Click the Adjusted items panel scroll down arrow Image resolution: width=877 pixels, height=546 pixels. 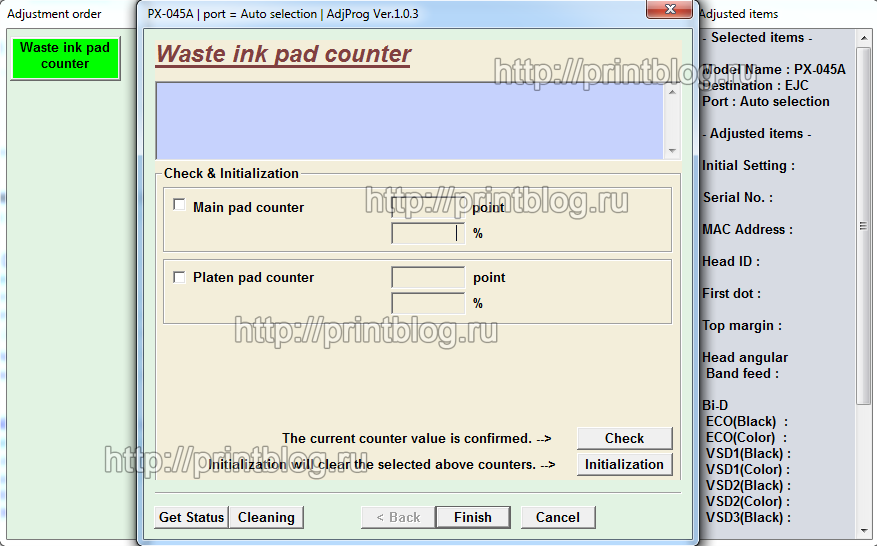tap(863, 530)
